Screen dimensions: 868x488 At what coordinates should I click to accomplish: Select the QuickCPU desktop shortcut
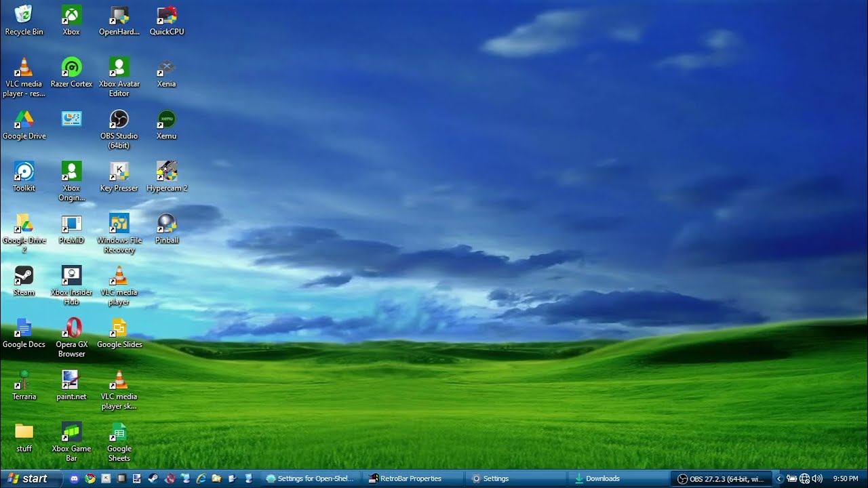[x=167, y=20]
